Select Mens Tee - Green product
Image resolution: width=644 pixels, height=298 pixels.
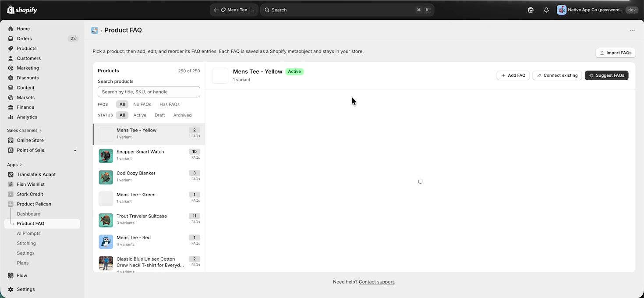click(149, 199)
